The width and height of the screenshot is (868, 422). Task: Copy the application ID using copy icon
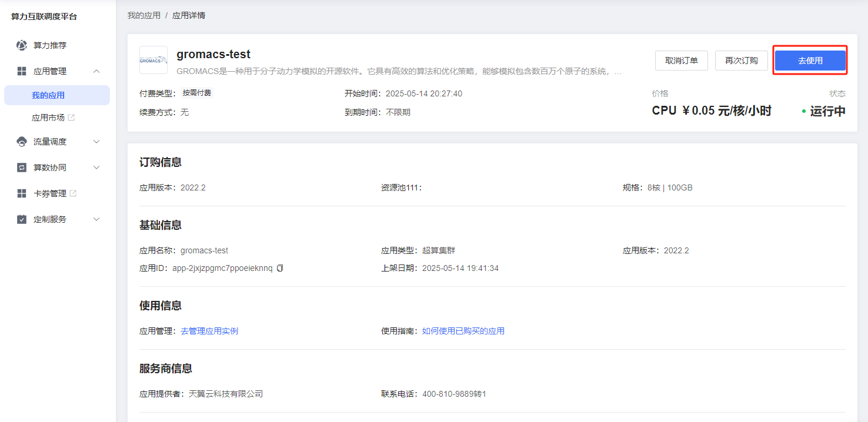280,268
